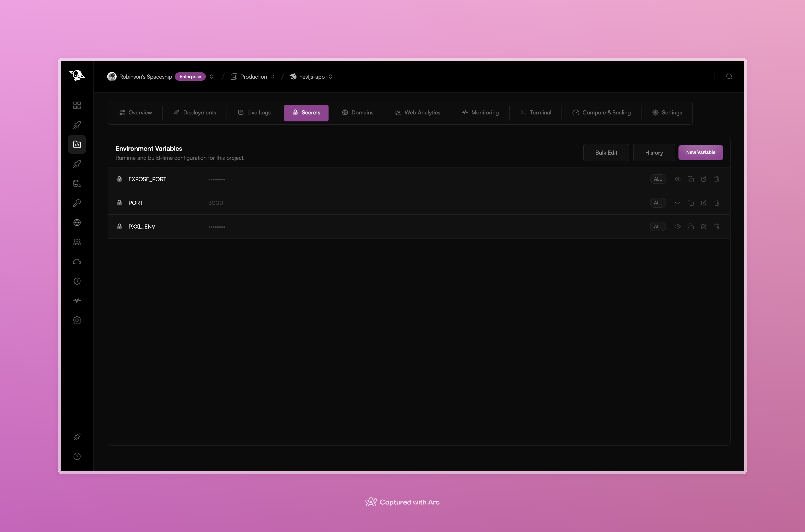Open the key icon in the sidebar
805x532 pixels.
click(77, 203)
